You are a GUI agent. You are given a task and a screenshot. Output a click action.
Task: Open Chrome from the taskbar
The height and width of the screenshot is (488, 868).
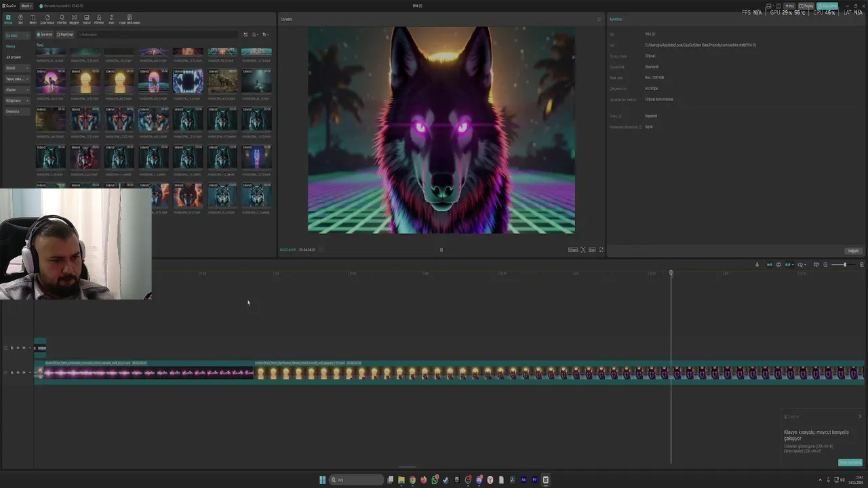pyautogui.click(x=412, y=480)
